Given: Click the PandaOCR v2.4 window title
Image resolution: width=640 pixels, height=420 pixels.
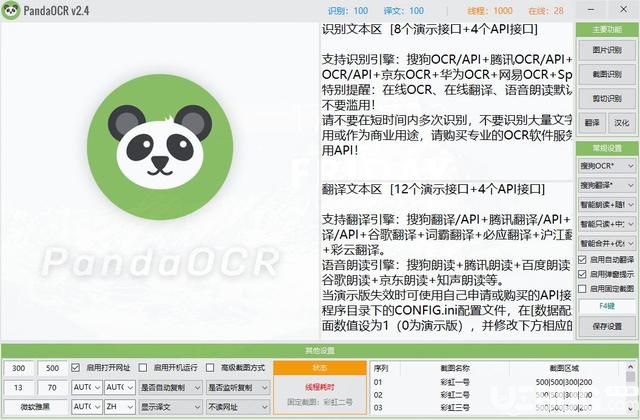Looking at the screenshot, I should tap(56, 11).
